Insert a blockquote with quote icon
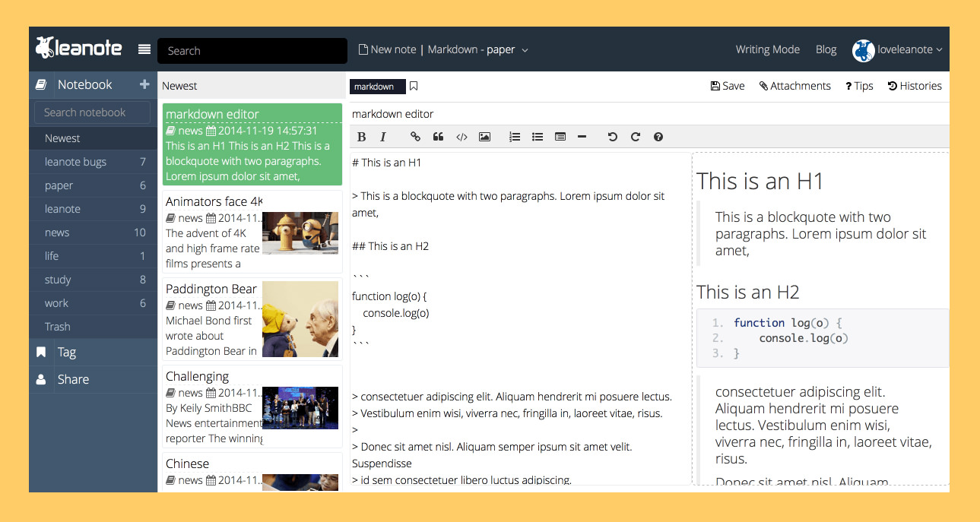Viewport: 980px width, 522px height. [438, 137]
